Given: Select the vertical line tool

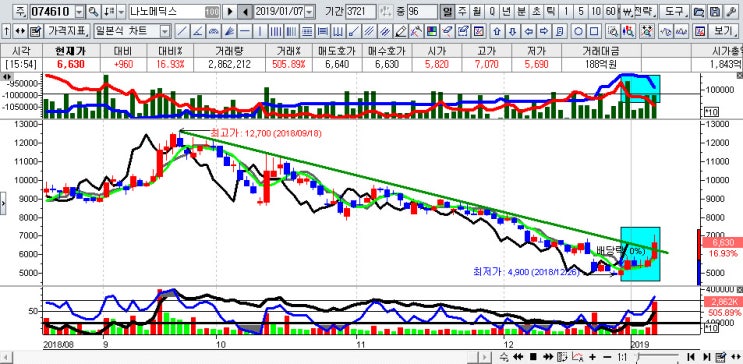Looking at the screenshot, I should tap(260, 32).
